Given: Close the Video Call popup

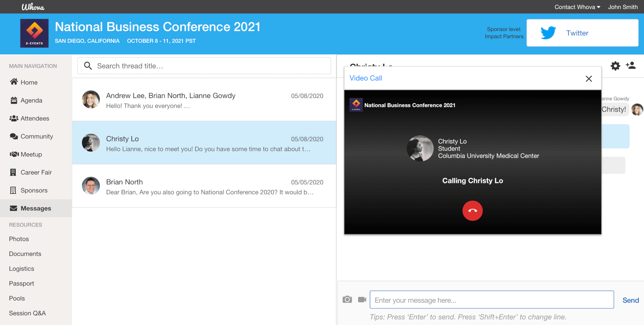Looking at the screenshot, I should [x=589, y=79].
